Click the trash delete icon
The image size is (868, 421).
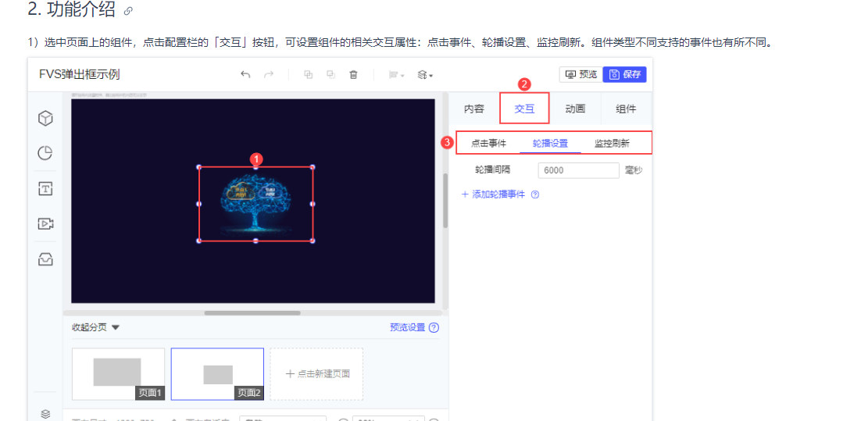(353, 75)
